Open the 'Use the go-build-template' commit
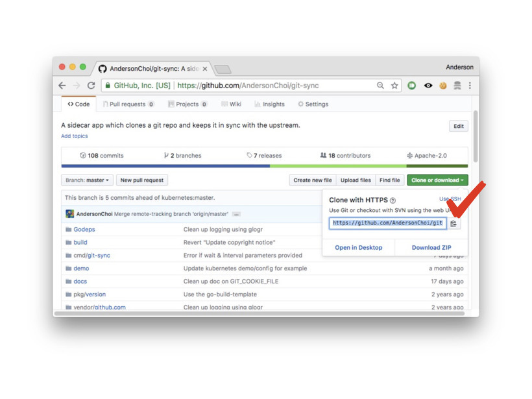The width and height of the screenshot is (532, 399). (x=220, y=295)
